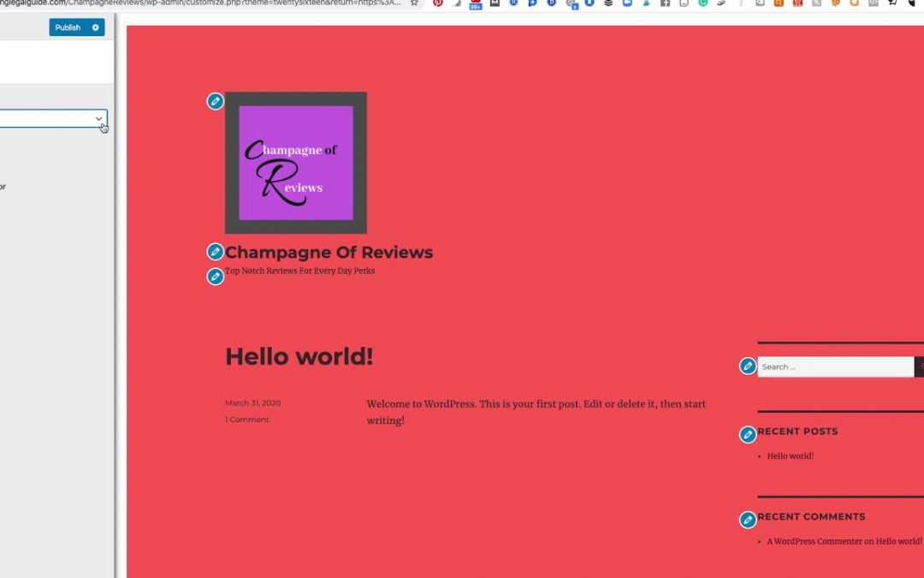Image resolution: width=924 pixels, height=578 pixels.
Task: Click the Pinterest extension icon in browser toolbar
Action: [438, 3]
